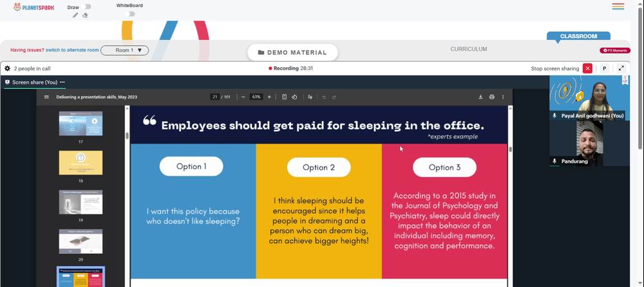Zoom in the PDF with plus

[x=269, y=97]
